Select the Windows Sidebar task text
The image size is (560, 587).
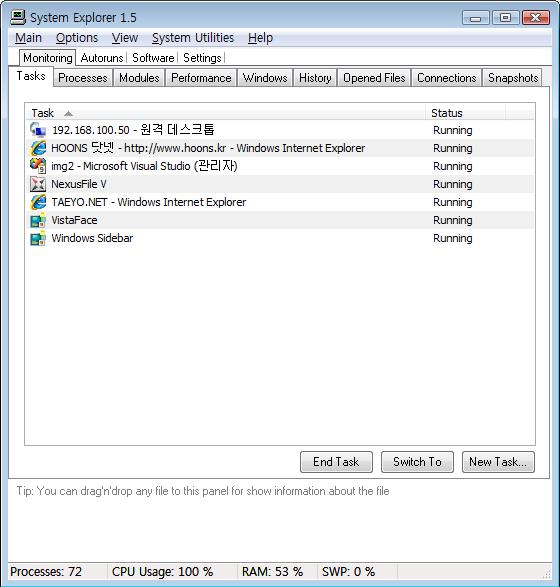[x=92, y=238]
